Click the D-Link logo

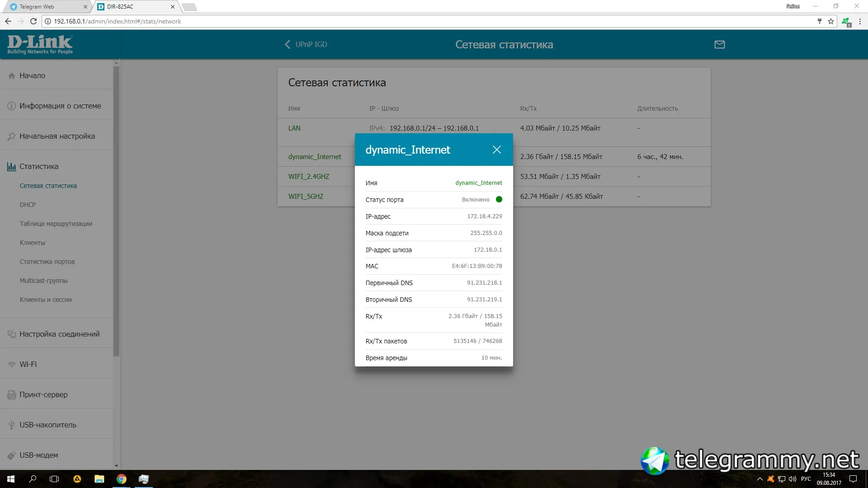point(40,44)
